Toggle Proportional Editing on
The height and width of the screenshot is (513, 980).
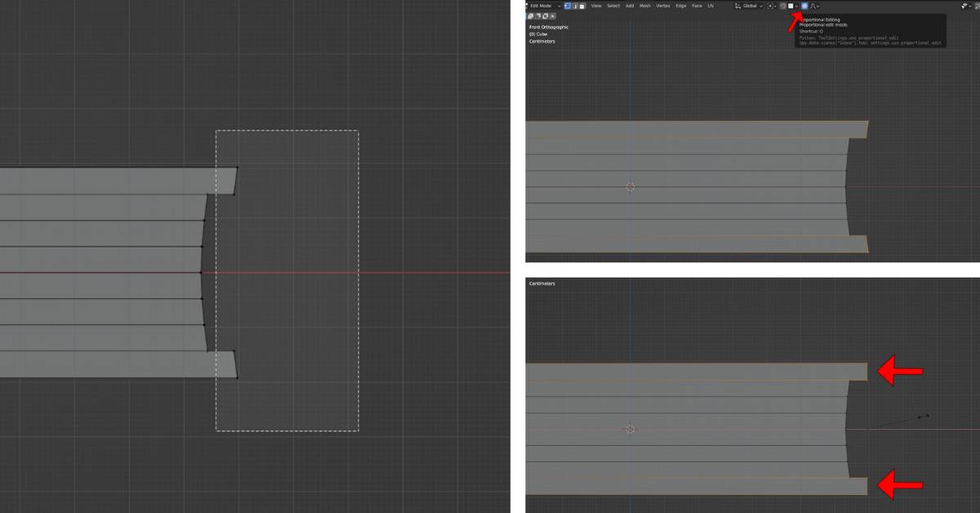805,6
